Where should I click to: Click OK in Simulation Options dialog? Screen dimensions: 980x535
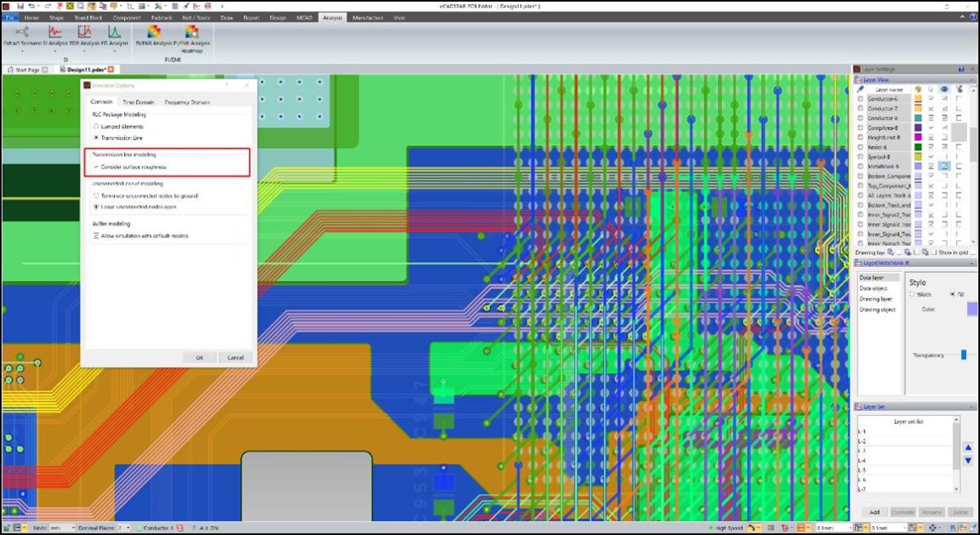pos(199,357)
